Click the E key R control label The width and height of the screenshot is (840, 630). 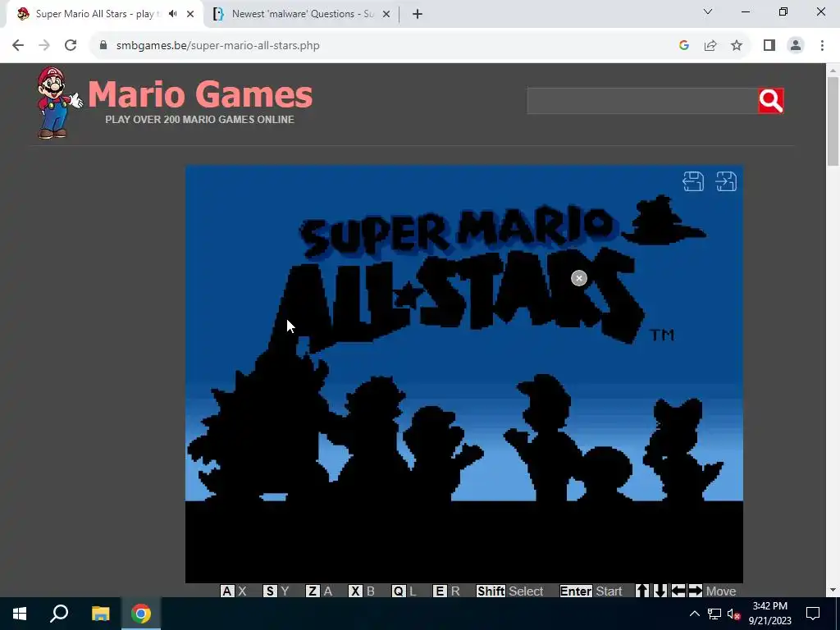click(447, 591)
